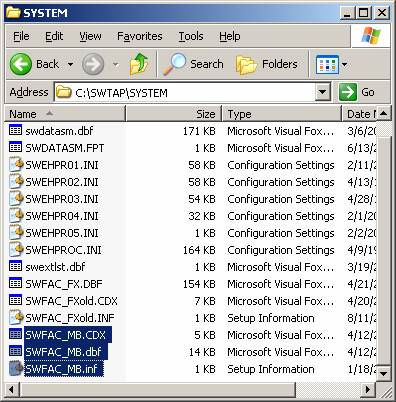The image size is (396, 402).
Task: Click the SWFAC_MB.CDX file icon
Action: 15,334
